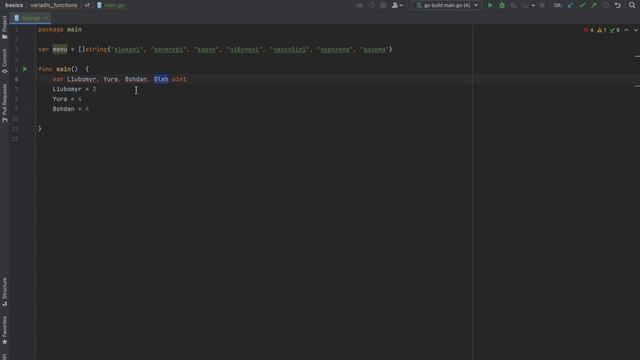Open the Commit tool window

coord(4,61)
